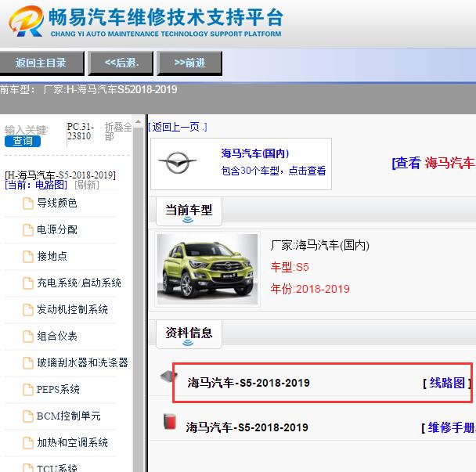Image resolution: width=476 pixels, height=472 pixels.
Task: Open the 玻璃刮水器和洗涤器 tree item
Action: (x=82, y=362)
